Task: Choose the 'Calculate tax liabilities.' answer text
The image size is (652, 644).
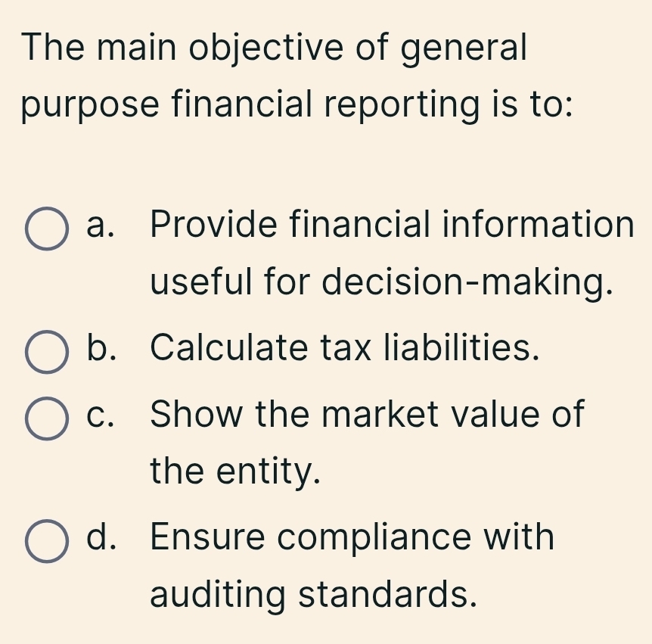Action: [x=346, y=348]
